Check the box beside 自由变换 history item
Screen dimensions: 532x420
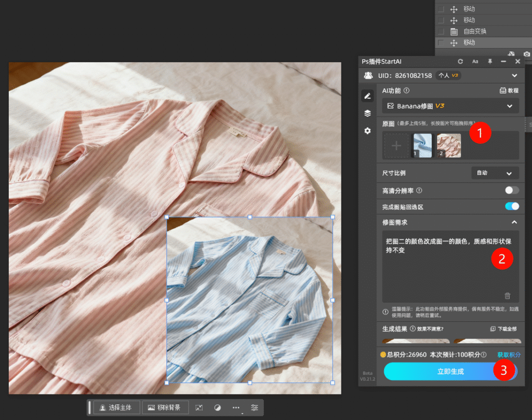point(441,31)
